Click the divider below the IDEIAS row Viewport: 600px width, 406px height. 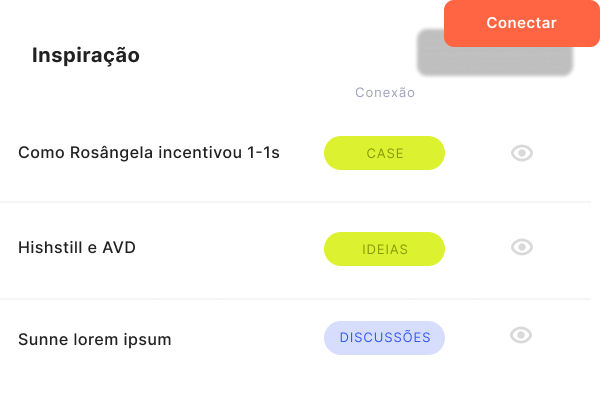pyautogui.click(x=295, y=298)
